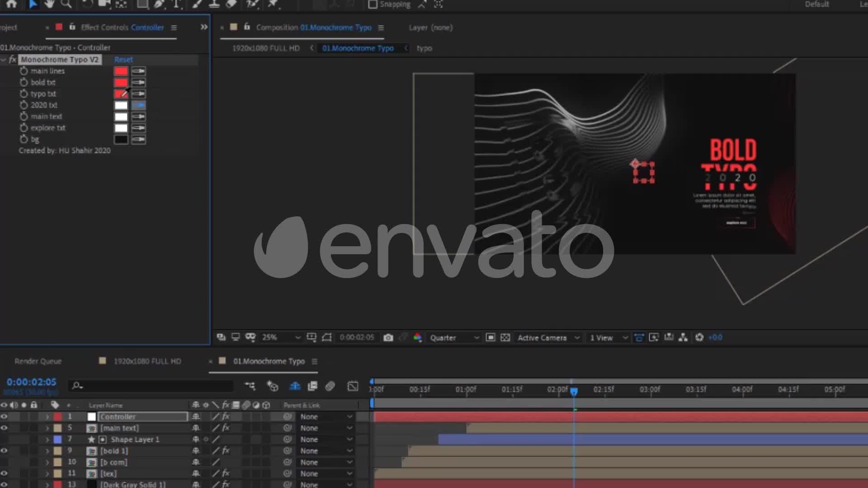The height and width of the screenshot is (488, 868).
Task: Select the Puppet Pin tool
Action: pos(273,4)
